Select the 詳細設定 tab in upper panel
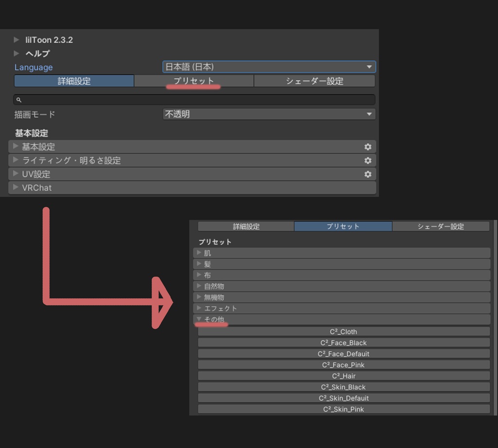Image resolution: width=498 pixels, height=448 pixels. (x=74, y=81)
